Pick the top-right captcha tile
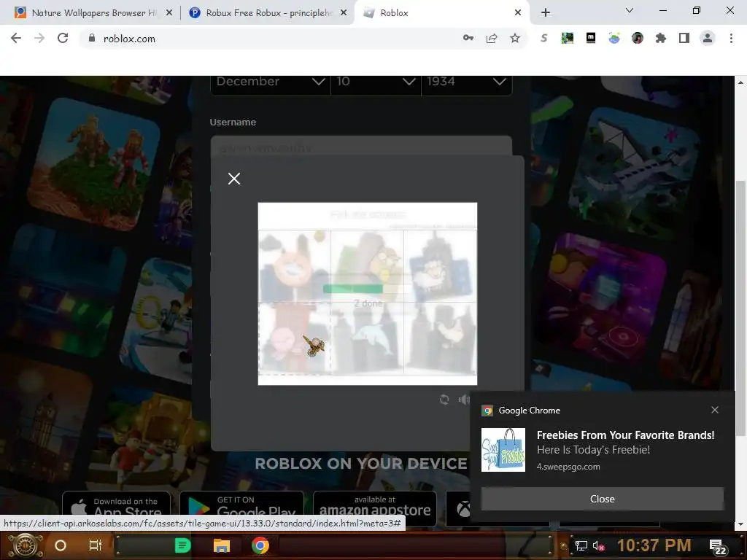The height and width of the screenshot is (560, 747). coord(440,265)
